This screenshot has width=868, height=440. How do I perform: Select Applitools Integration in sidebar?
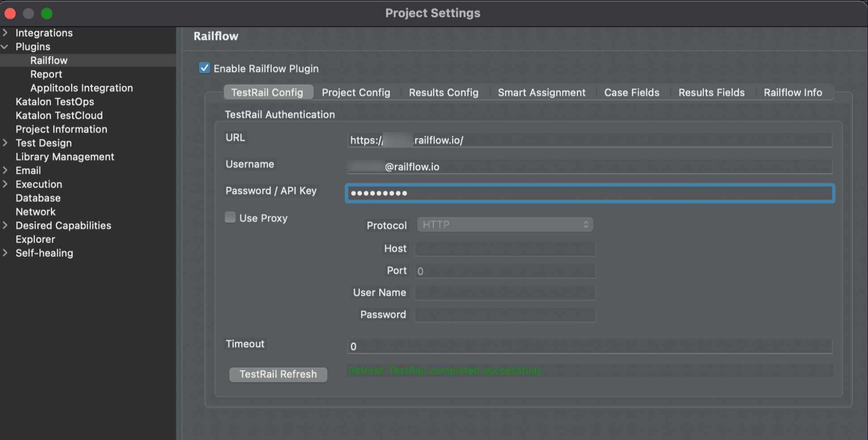pyautogui.click(x=81, y=88)
